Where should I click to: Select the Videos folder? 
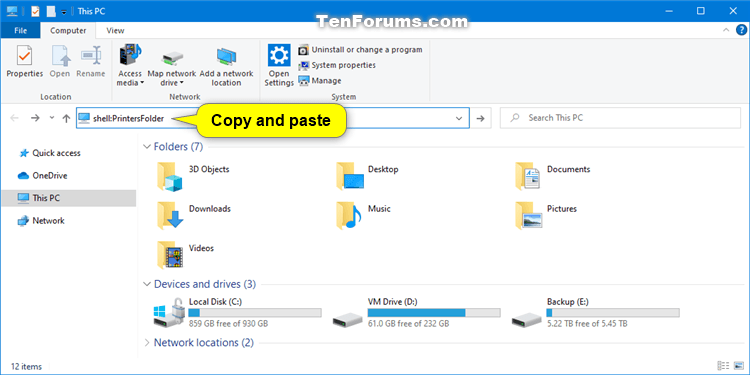pos(186,255)
